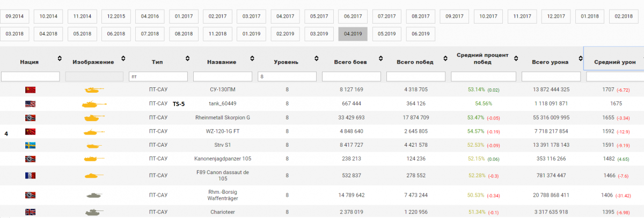Image resolution: width=644 pixels, height=218 pixels.
Task: Sort the table by the Нация column arrows
Action: [x=58, y=58]
